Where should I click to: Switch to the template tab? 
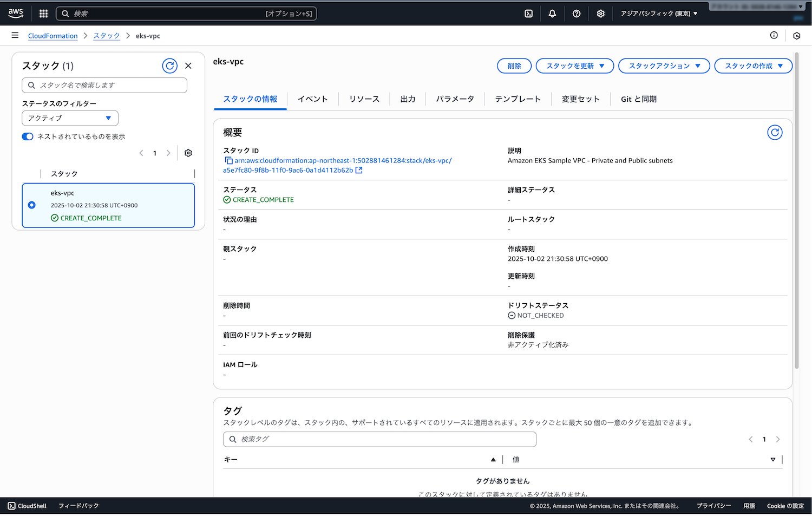(x=518, y=99)
